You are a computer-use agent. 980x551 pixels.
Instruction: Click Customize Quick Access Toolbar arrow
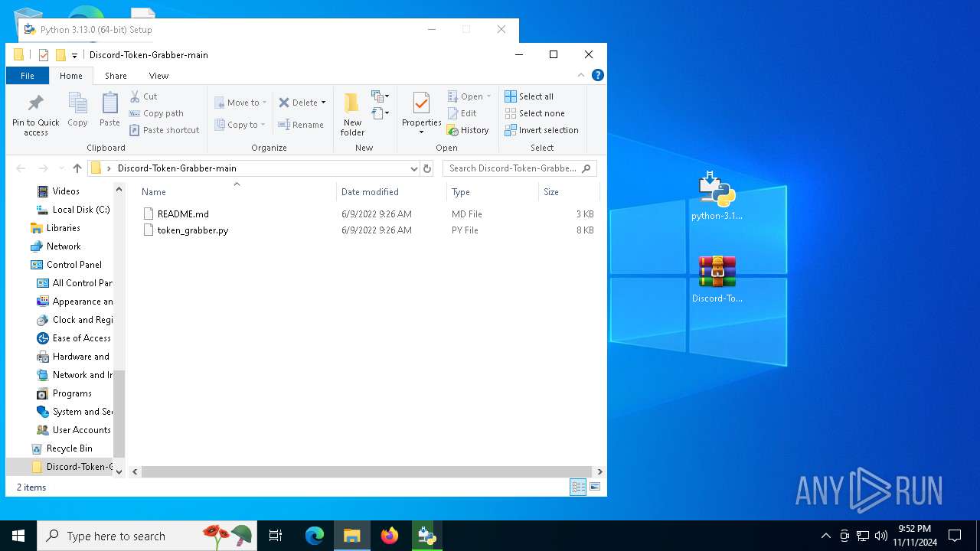point(74,55)
